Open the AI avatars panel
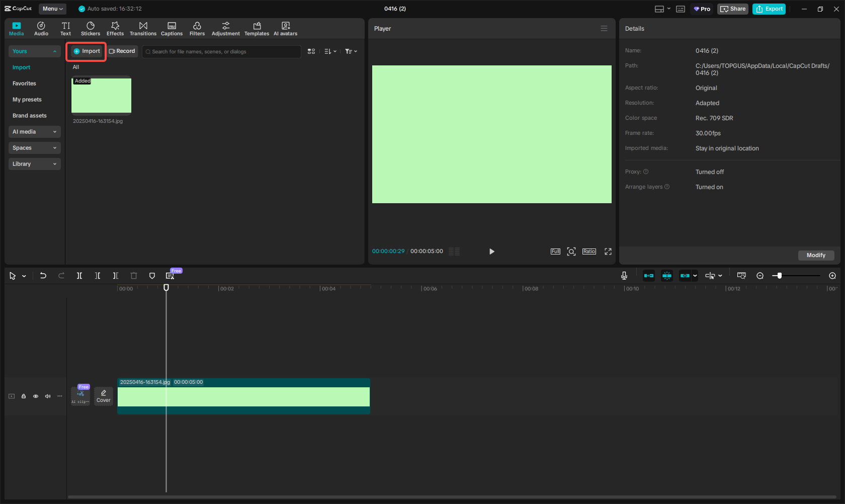The image size is (845, 504). click(x=285, y=28)
